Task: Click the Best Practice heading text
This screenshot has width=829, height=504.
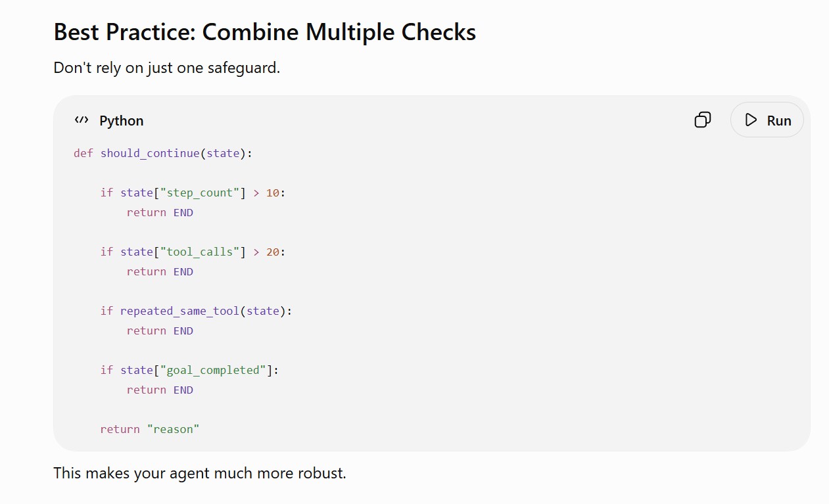Action: 265,32
